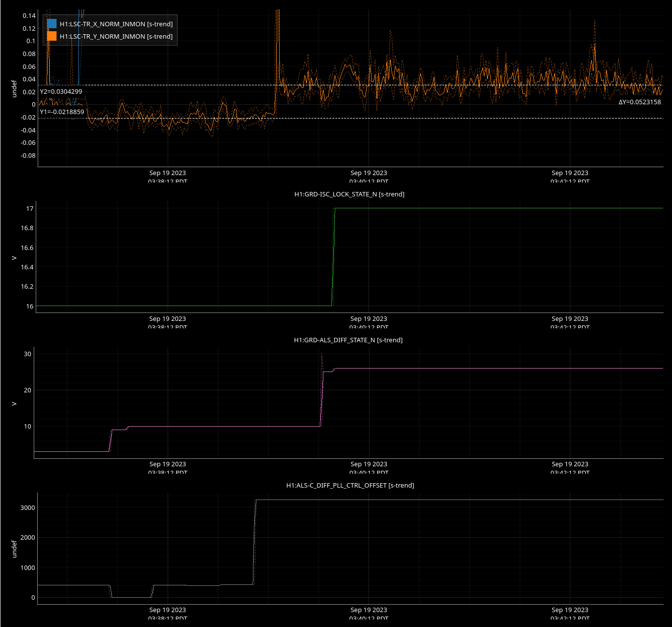Click the blue legend color swatch

pos(52,24)
